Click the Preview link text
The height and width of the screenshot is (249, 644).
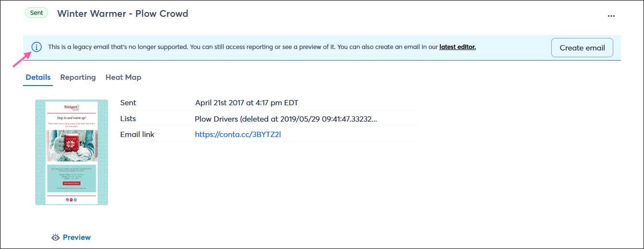tap(77, 237)
